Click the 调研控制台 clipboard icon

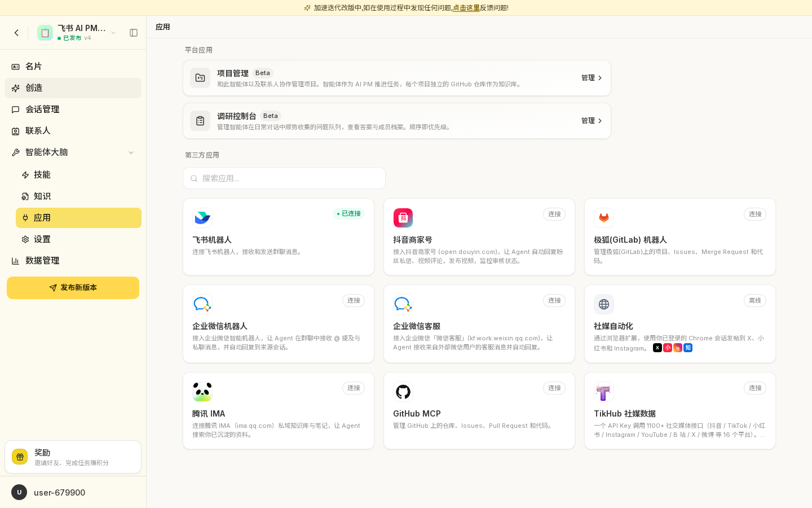tap(200, 121)
